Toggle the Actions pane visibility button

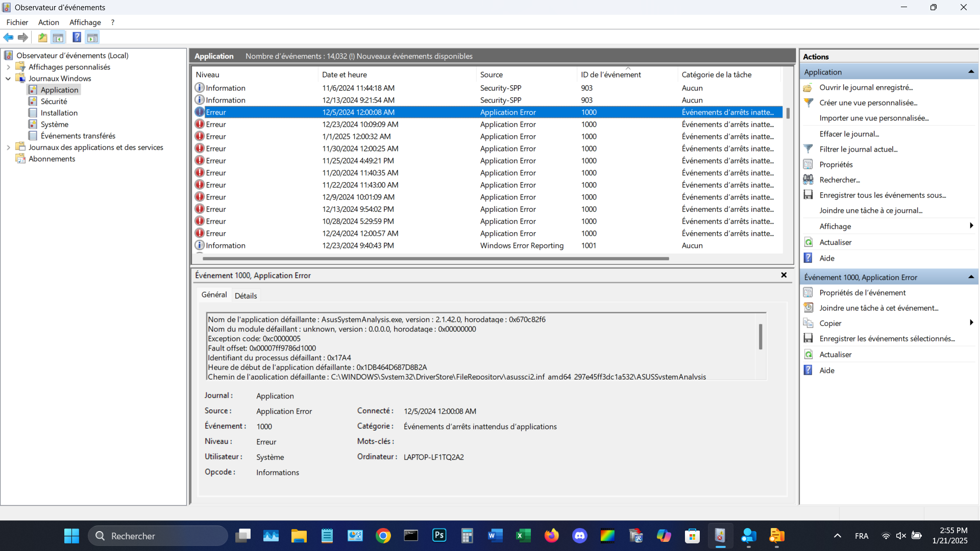point(92,37)
